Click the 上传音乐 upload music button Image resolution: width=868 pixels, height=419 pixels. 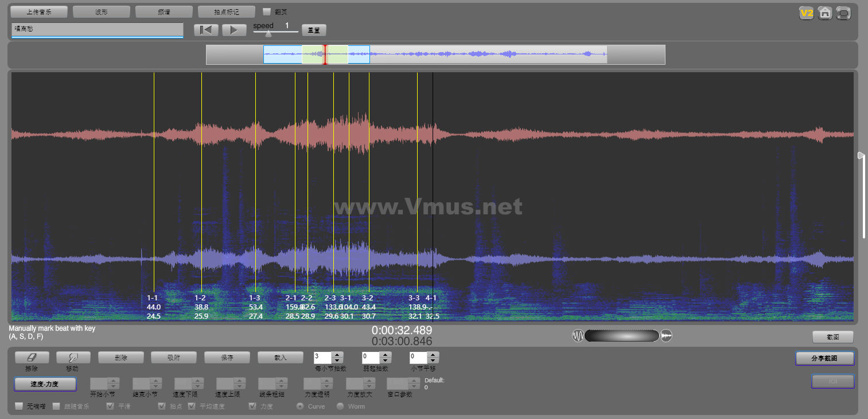pos(39,11)
